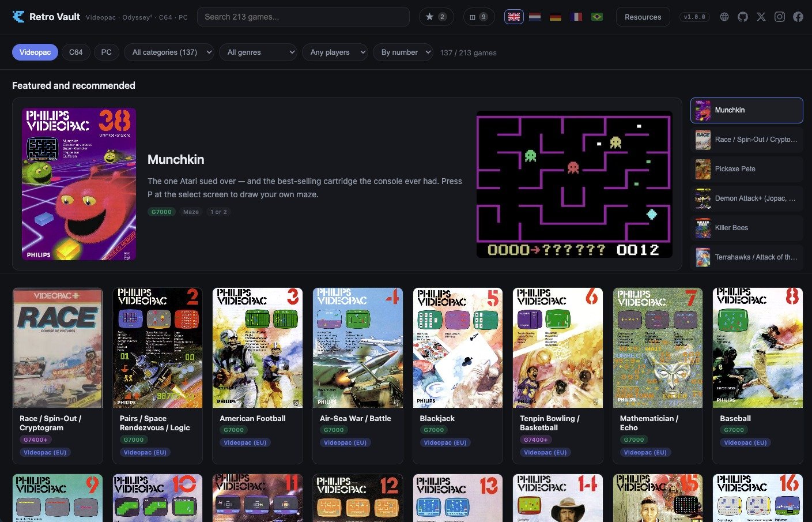Open the American Football cover art
This screenshot has height=522, width=812.
point(258,348)
